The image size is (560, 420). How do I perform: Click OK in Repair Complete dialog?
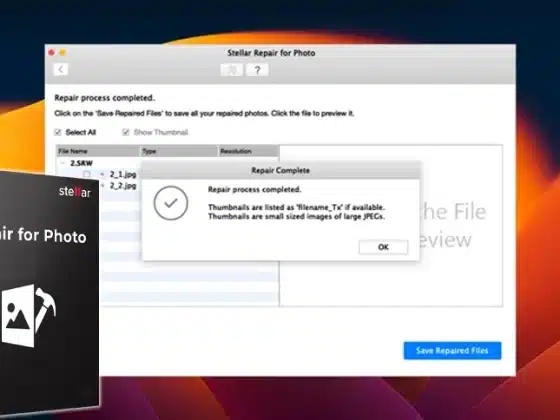pyautogui.click(x=383, y=247)
